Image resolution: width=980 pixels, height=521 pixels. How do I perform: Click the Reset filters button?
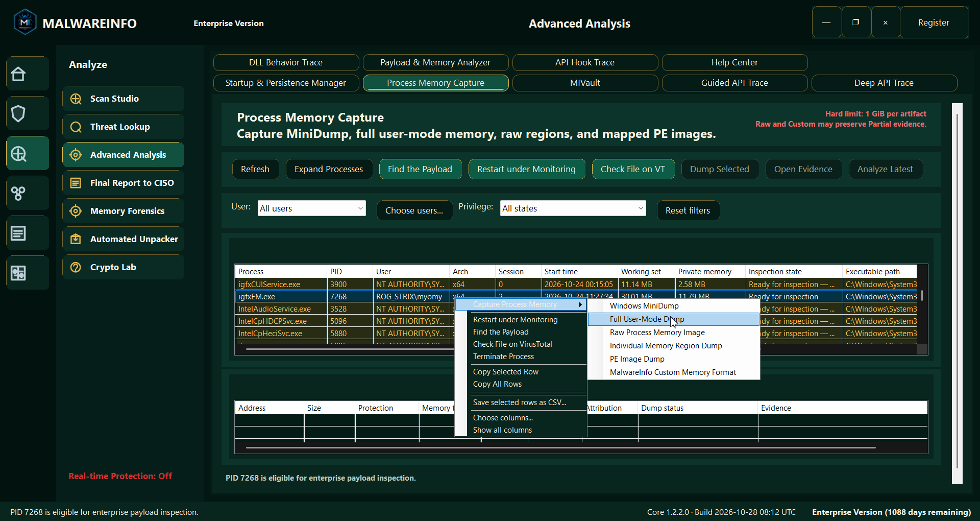(x=688, y=210)
